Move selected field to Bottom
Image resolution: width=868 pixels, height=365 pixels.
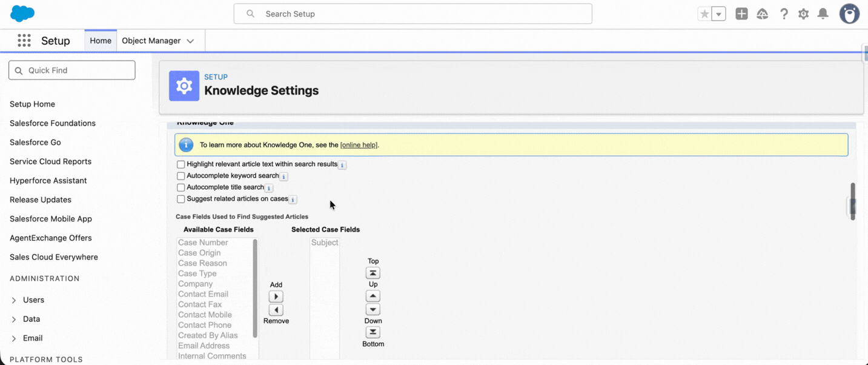pyautogui.click(x=373, y=332)
